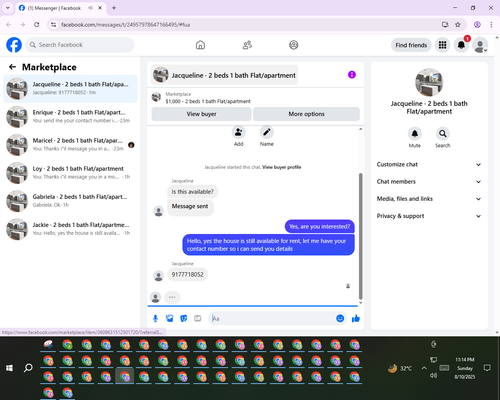This screenshot has width=500, height=400.
Task: Open the Jacqueline conversation in the list
Action: [70, 89]
